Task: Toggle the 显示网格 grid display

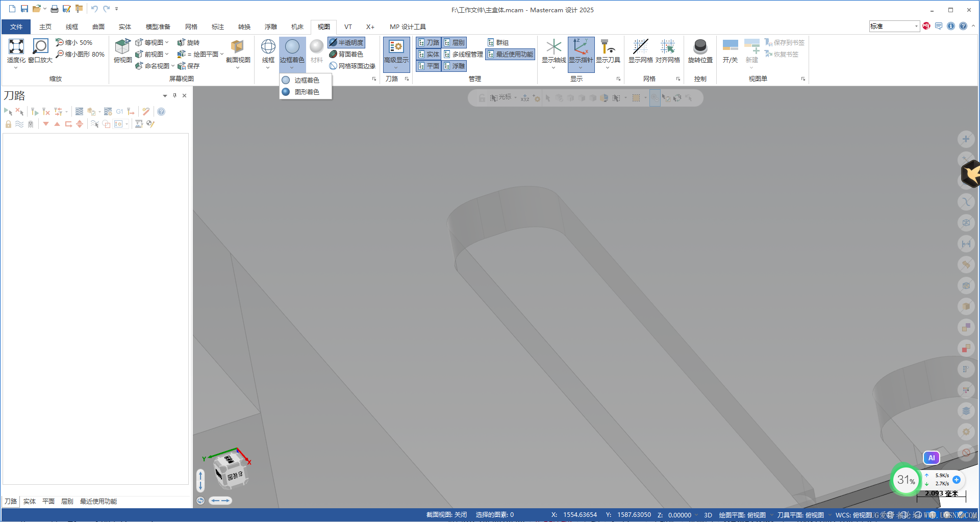Action: tap(640, 47)
